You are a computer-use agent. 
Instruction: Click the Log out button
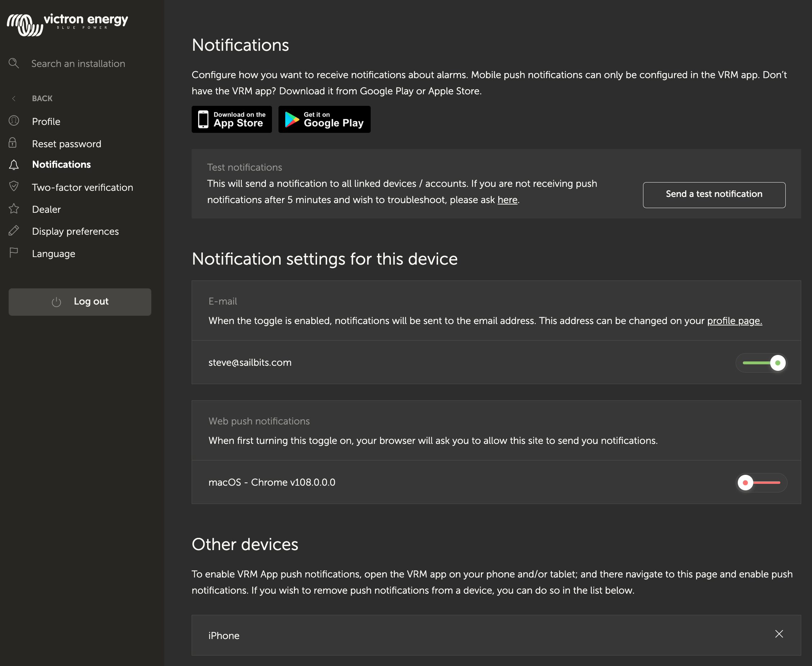[80, 302]
